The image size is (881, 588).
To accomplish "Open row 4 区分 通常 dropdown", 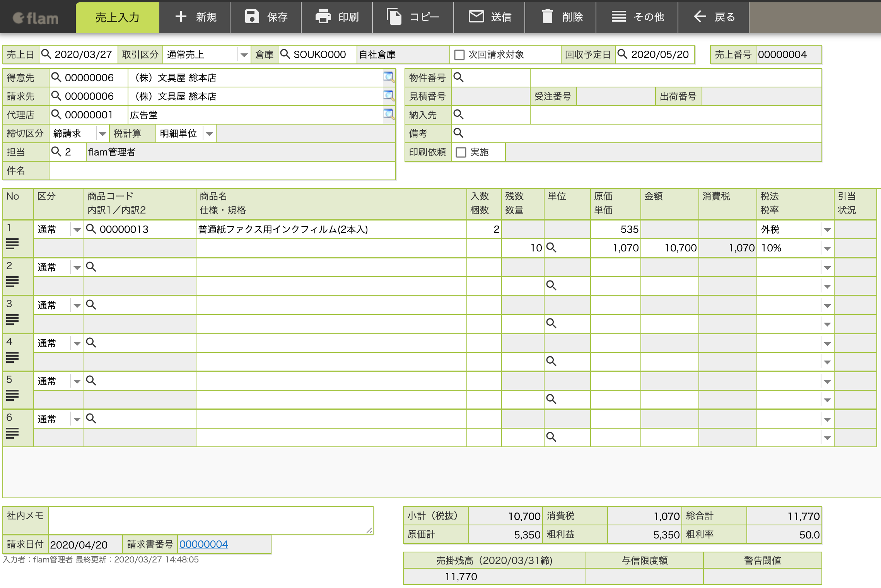I will point(77,344).
